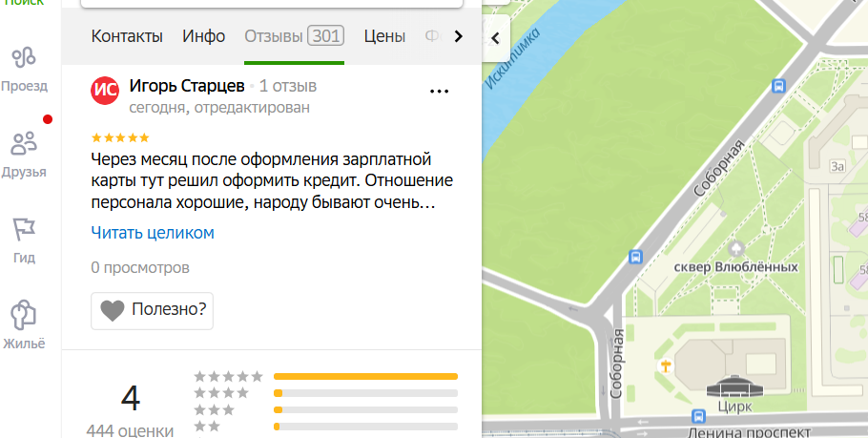Click Читать целиком to expand review

click(x=153, y=233)
